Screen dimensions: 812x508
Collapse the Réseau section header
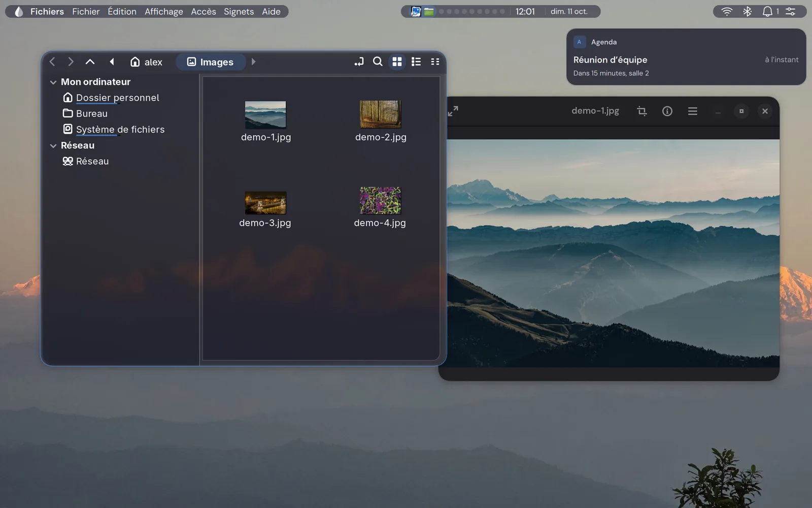(53, 145)
